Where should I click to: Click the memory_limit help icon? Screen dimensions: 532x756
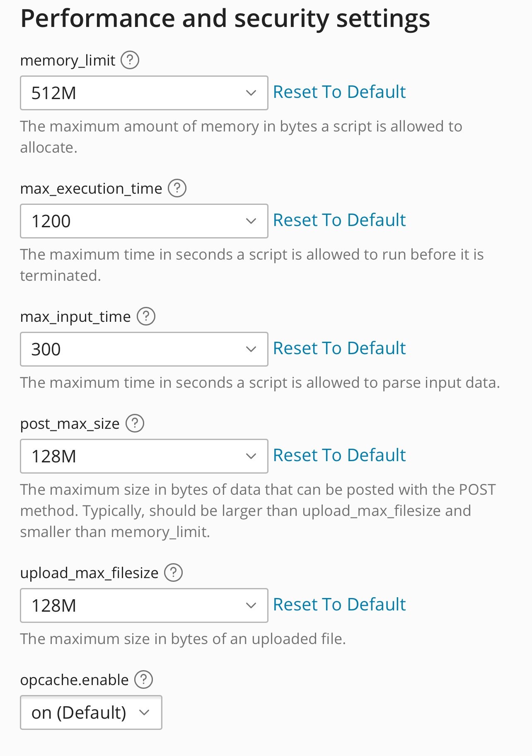pyautogui.click(x=130, y=60)
